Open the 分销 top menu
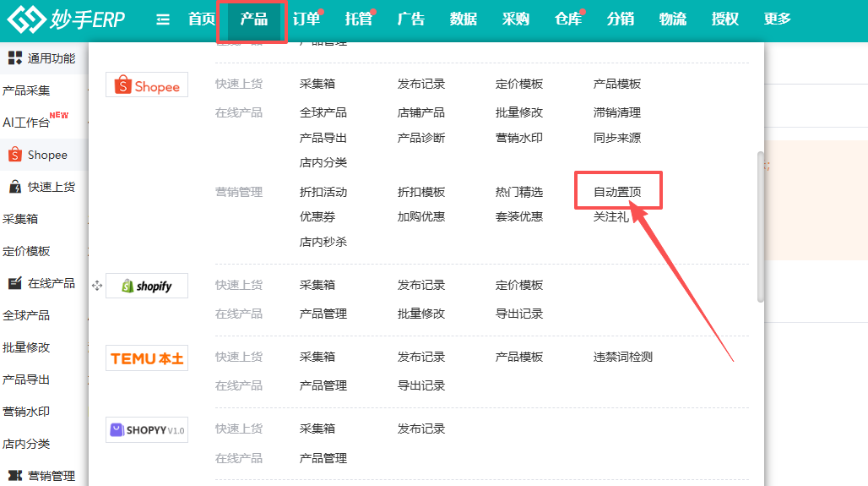 pyautogui.click(x=620, y=19)
